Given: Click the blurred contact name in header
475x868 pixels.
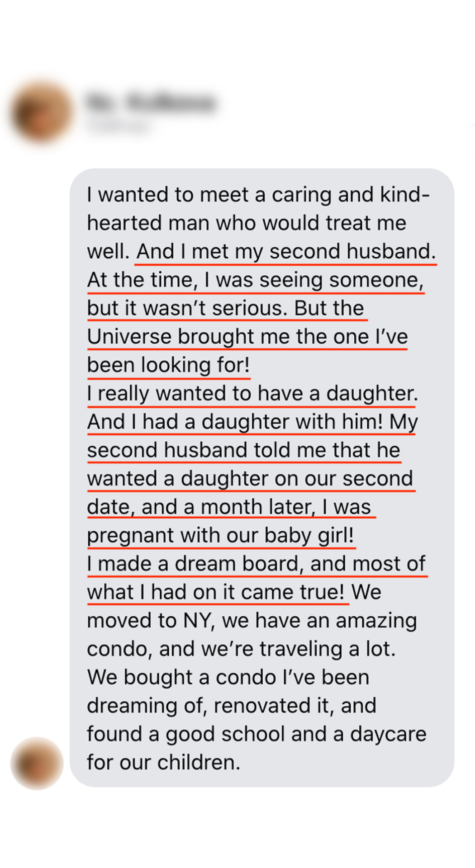Looking at the screenshot, I should click(x=150, y=102).
